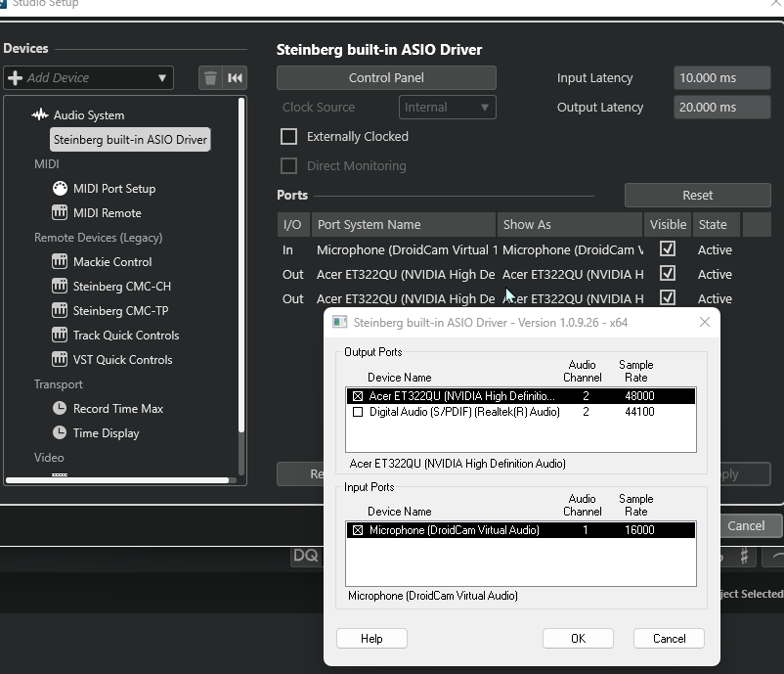Select MIDI Port Setup entry

click(114, 189)
